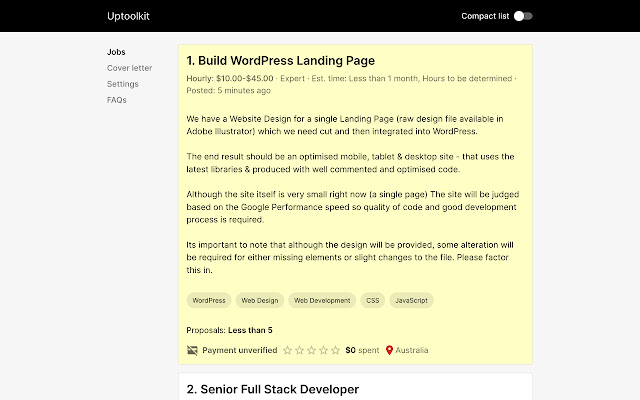Click the Payment unverified text
The width and height of the screenshot is (640, 400).
click(x=240, y=350)
